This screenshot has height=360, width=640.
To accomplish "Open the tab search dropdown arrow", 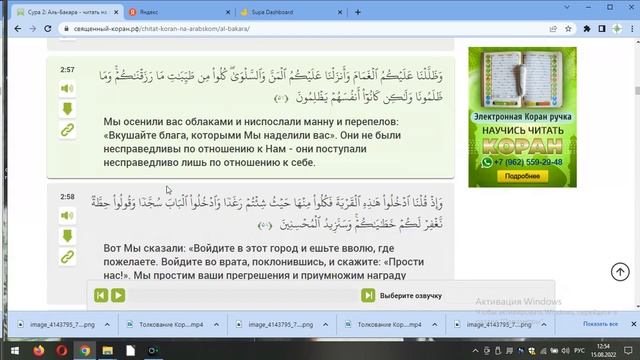I will 567,7.
